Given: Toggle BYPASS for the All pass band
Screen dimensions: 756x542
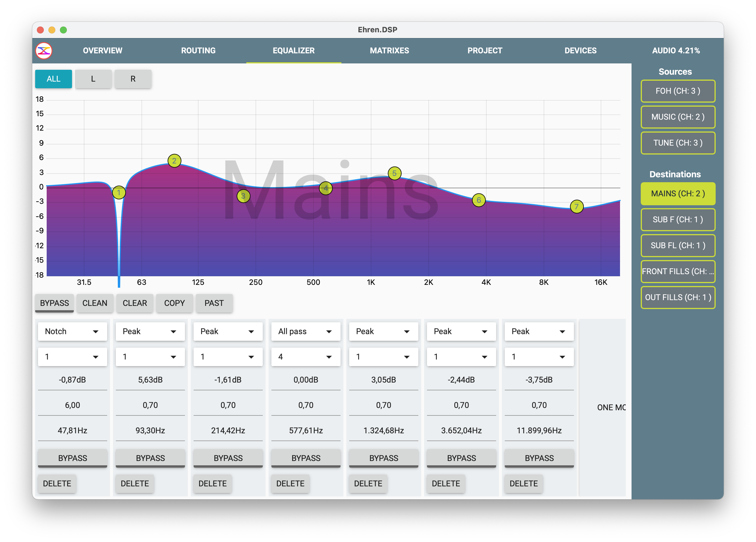Looking at the screenshot, I should tap(306, 458).
